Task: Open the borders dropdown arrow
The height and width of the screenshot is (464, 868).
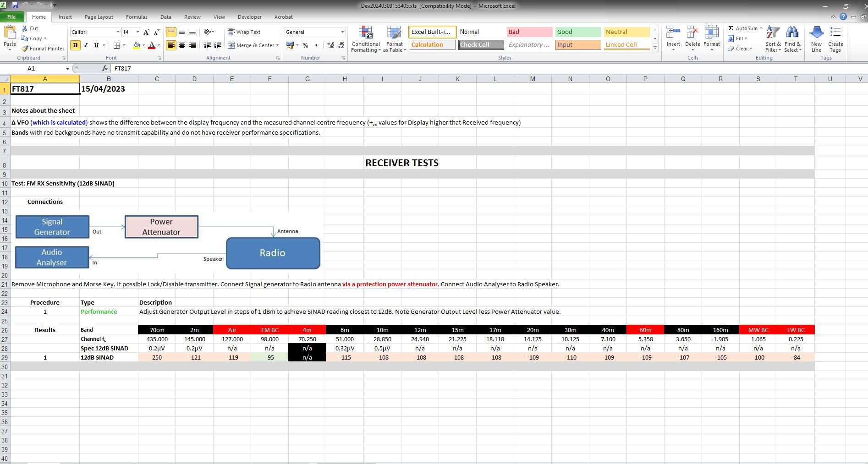Action: (124, 45)
